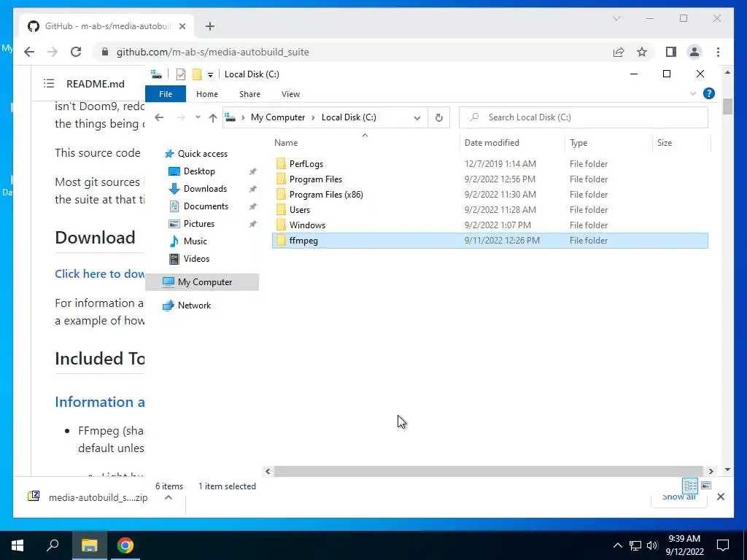Click My Computer in the address breadcrumb

pyautogui.click(x=278, y=117)
